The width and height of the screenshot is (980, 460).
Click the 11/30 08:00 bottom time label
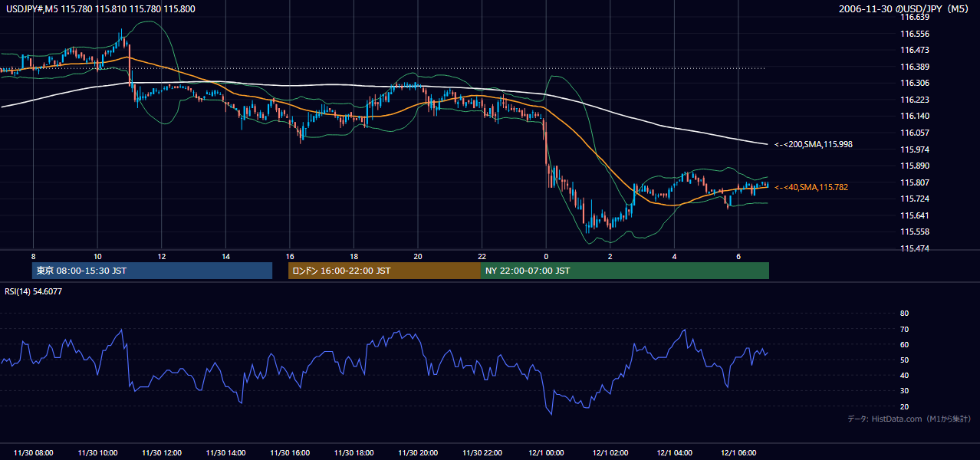pos(34,452)
